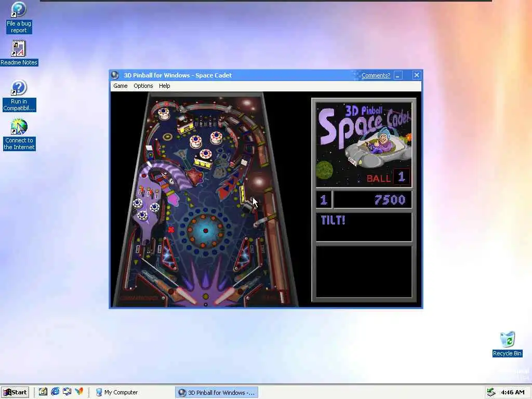Click the MSN butterfly quick launch icon
This screenshot has height=399, width=532.
pos(79,392)
